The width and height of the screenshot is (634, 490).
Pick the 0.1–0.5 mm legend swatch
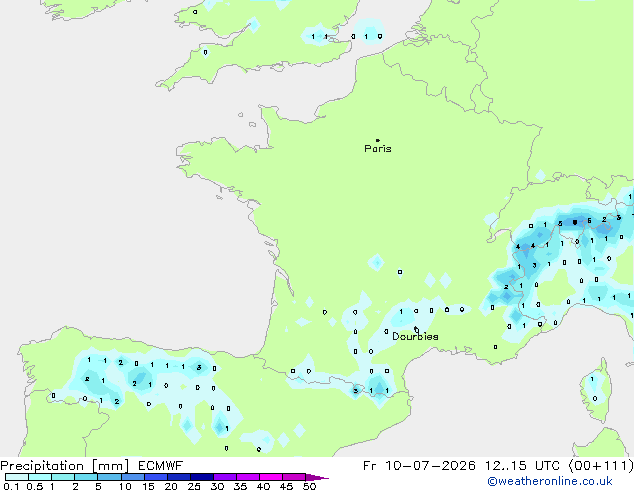[x=17, y=477]
